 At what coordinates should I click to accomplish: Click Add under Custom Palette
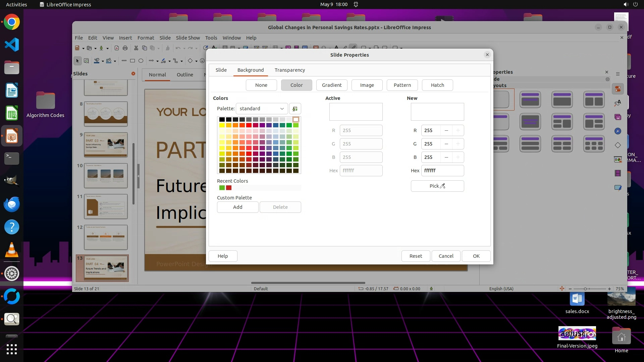[x=237, y=207]
